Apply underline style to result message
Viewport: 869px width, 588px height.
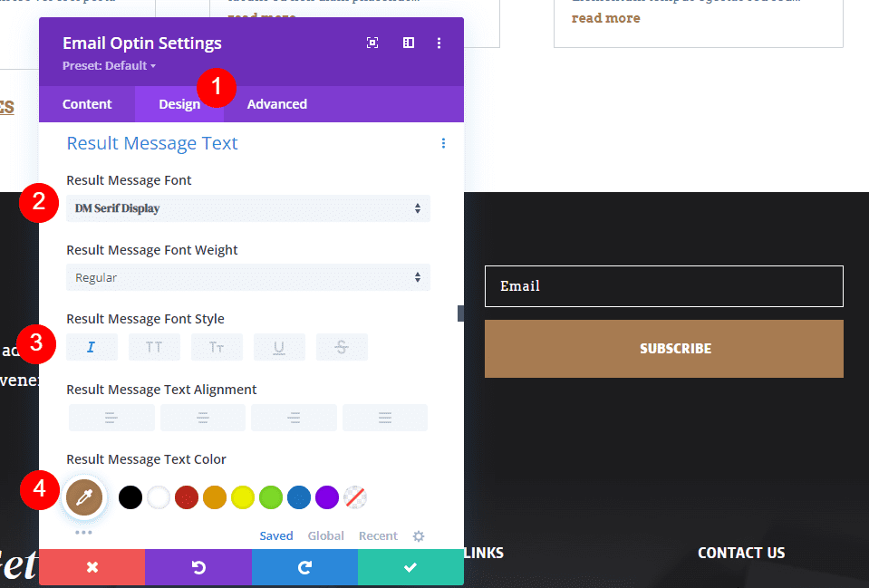[x=279, y=346]
